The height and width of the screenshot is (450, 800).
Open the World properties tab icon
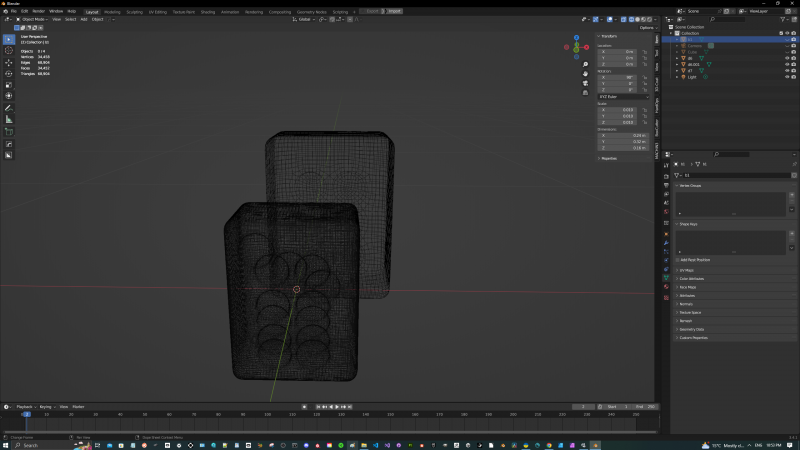666,211
